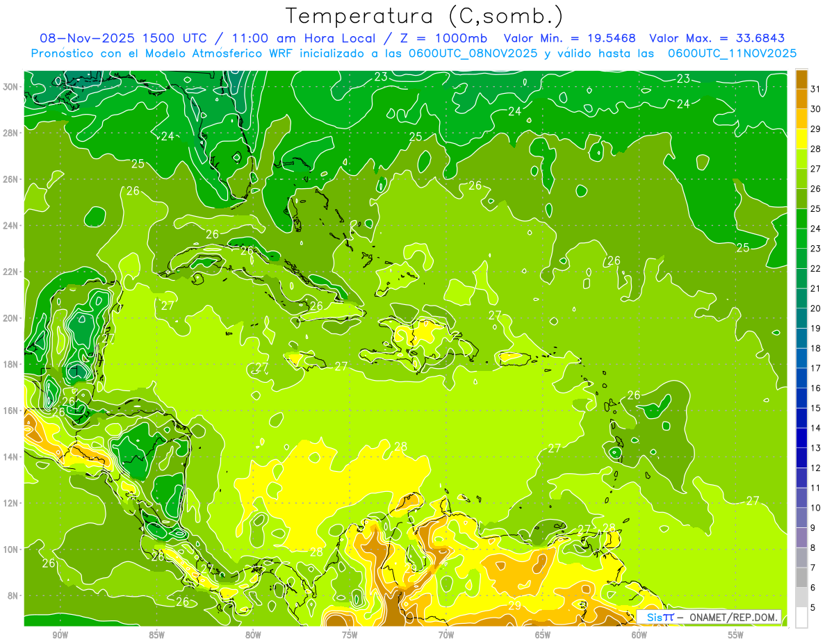Click the legend label '25'
The width and height of the screenshot is (834, 644).
(x=815, y=208)
